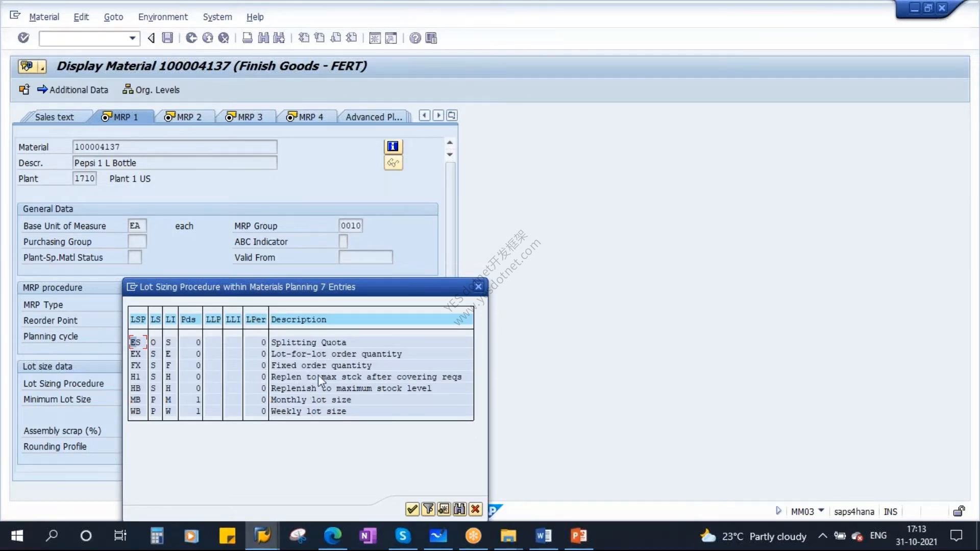Image resolution: width=980 pixels, height=551 pixels.
Task: Open the tab list selector icon
Action: pos(452,116)
